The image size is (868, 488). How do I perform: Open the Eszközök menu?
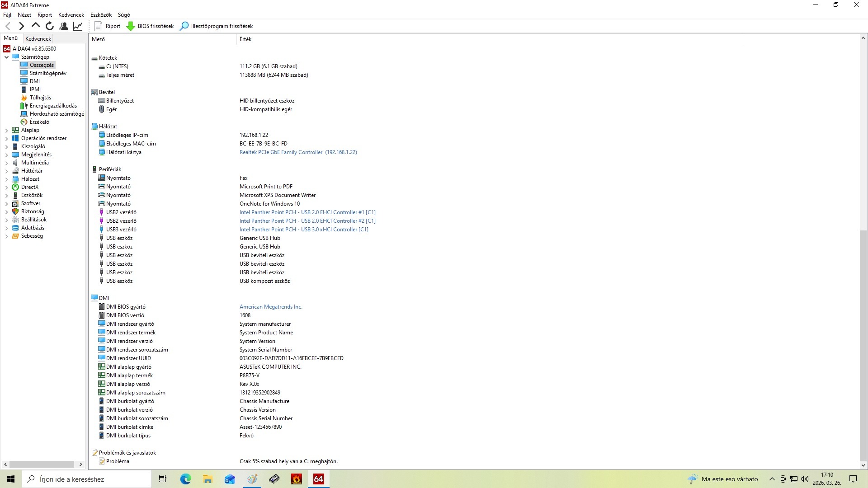click(101, 15)
